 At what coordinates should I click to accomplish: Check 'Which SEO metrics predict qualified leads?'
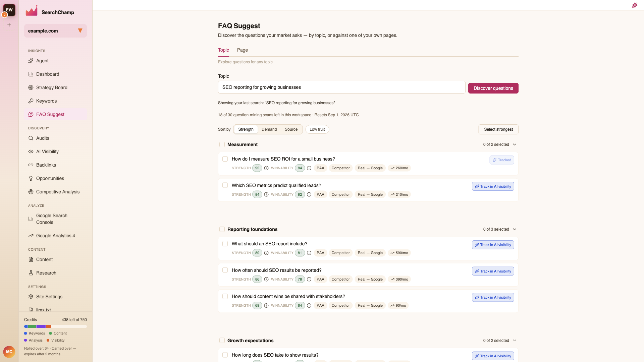pos(225,185)
